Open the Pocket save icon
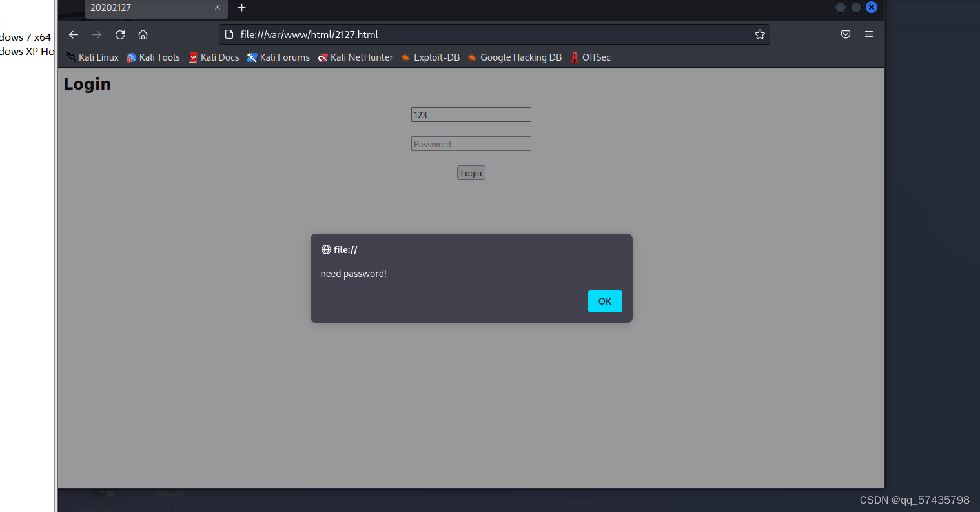The height and width of the screenshot is (512, 980). point(846,34)
